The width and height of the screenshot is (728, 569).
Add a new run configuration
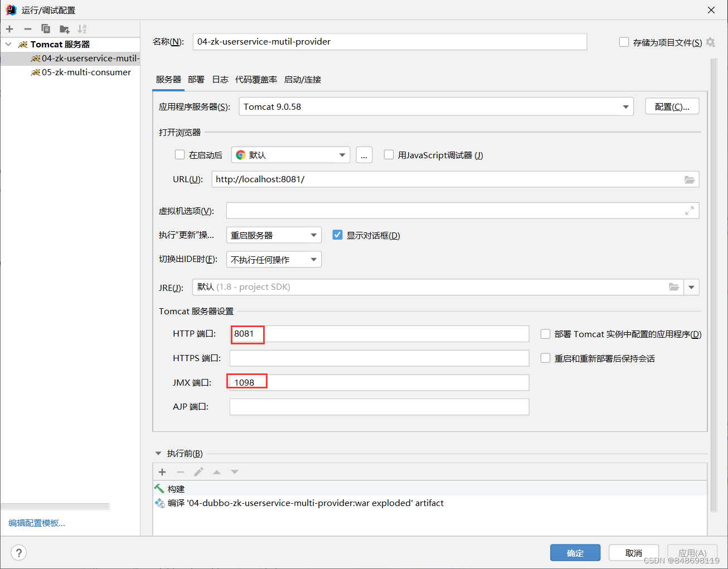pos(9,29)
